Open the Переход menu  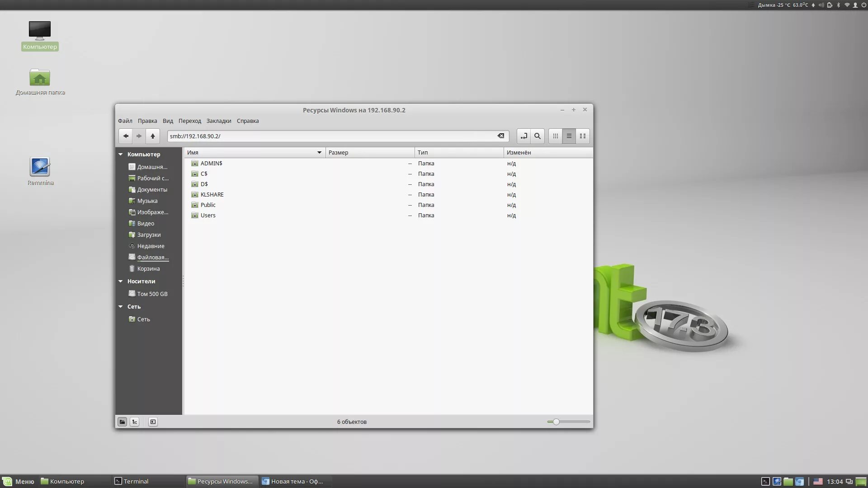coord(189,121)
